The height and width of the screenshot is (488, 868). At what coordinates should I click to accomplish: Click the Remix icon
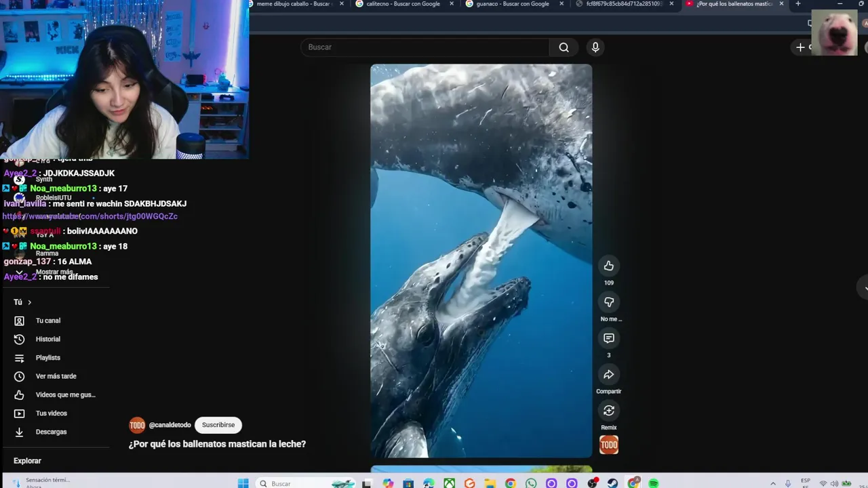tap(609, 411)
